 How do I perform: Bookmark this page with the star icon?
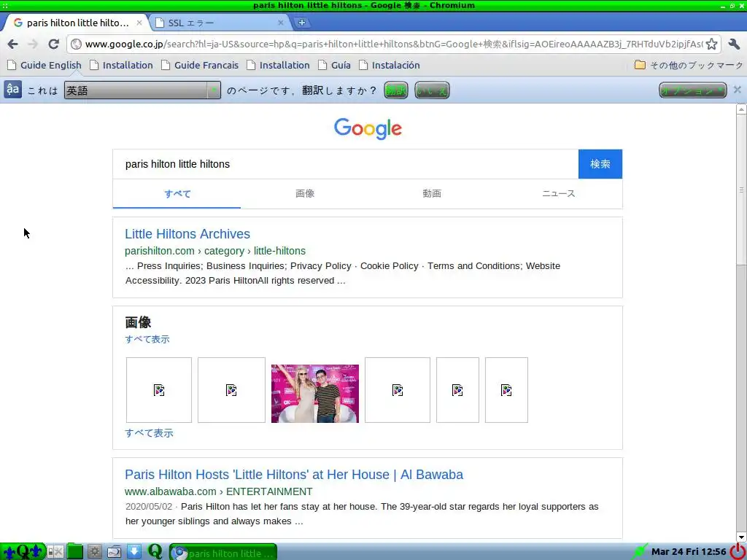(711, 44)
